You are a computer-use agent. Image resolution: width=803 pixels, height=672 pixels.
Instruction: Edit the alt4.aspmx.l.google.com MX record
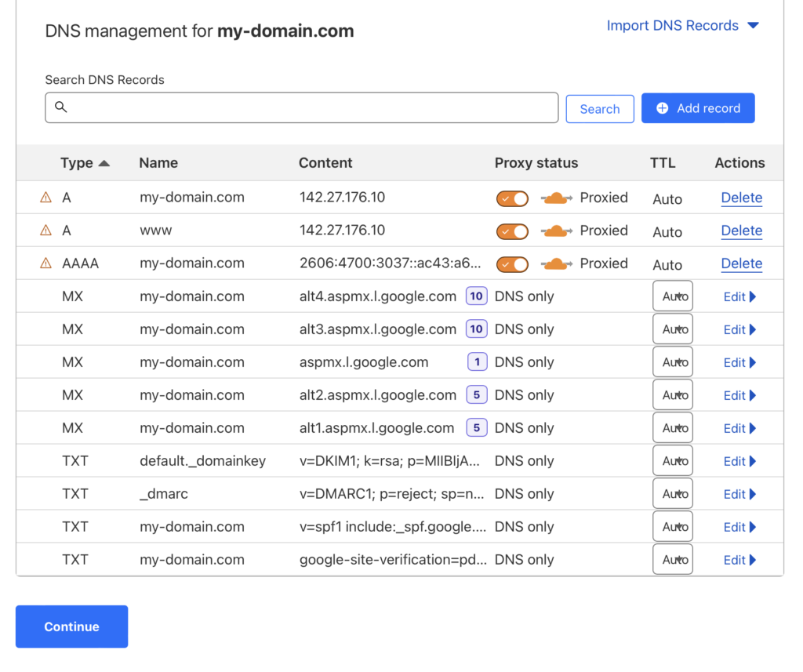coord(739,296)
